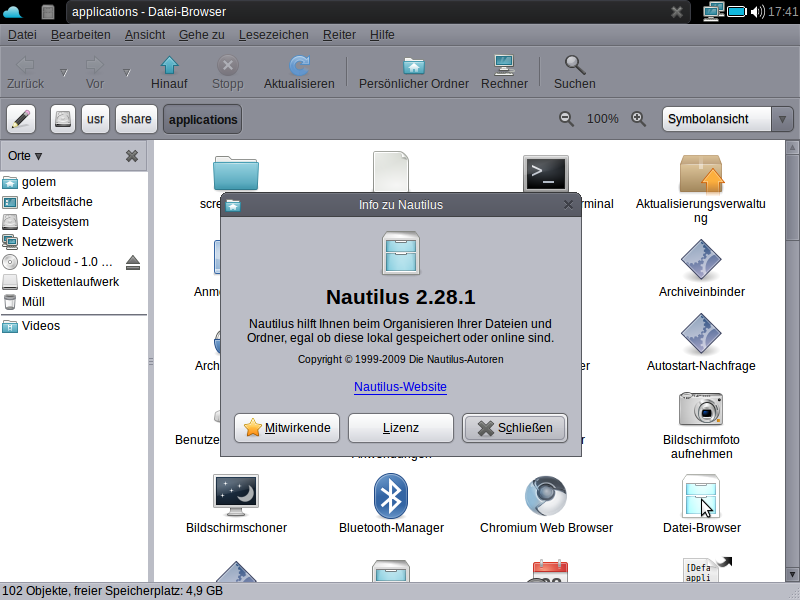Open the Gehe zu menu
This screenshot has height=600, width=800.
[x=201, y=34]
